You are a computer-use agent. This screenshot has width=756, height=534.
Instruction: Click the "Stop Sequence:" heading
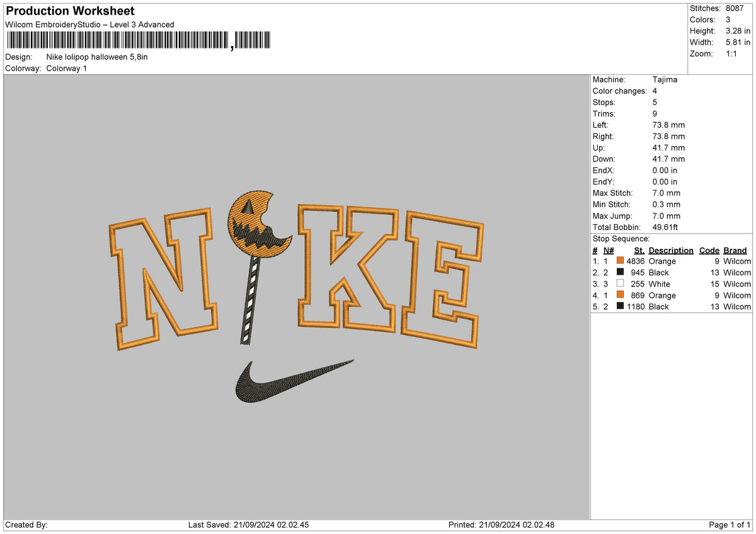point(621,239)
